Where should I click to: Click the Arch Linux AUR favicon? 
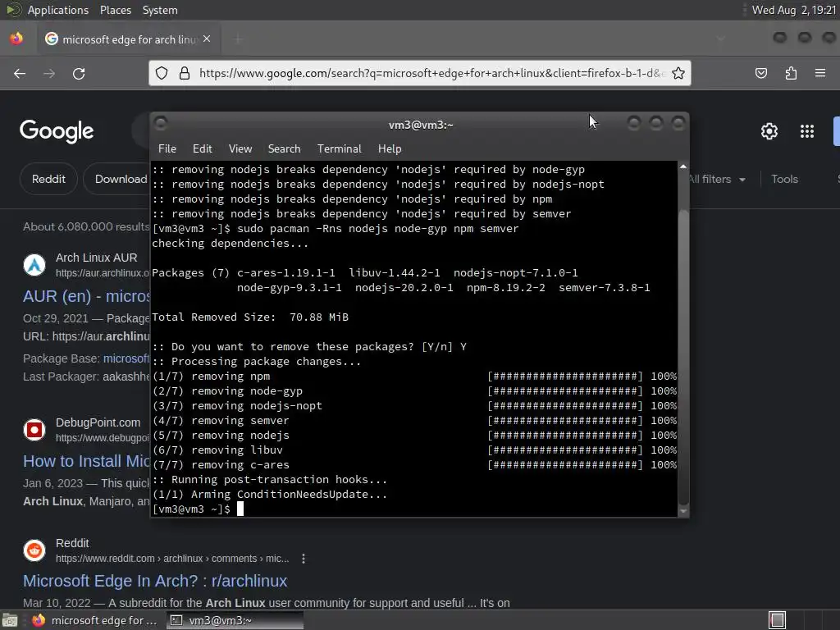tap(34, 265)
